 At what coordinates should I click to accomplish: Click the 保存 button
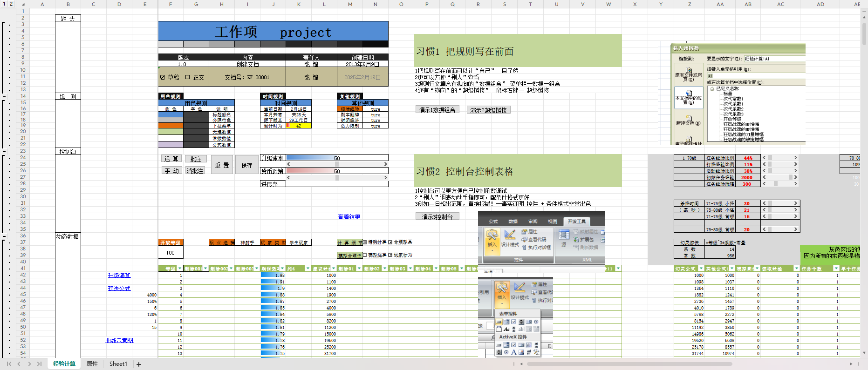[x=246, y=165]
